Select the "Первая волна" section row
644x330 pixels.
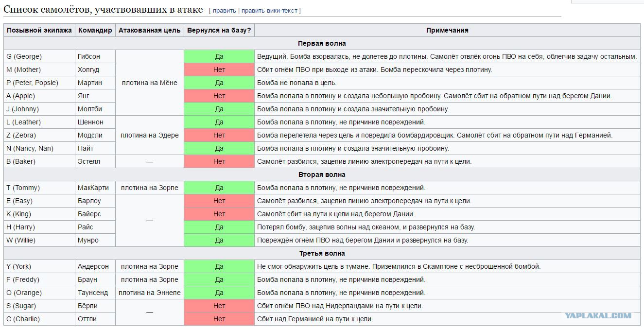pyautogui.click(x=322, y=43)
